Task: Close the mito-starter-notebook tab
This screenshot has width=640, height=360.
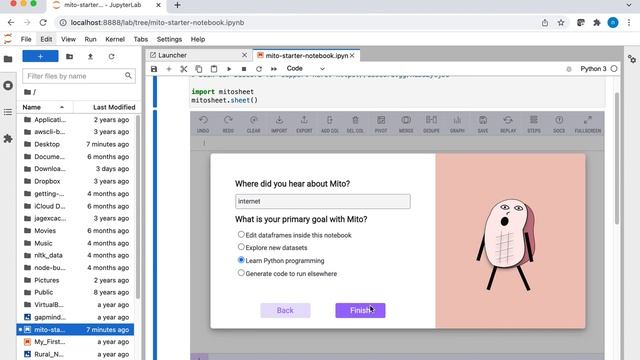Action: [352, 55]
